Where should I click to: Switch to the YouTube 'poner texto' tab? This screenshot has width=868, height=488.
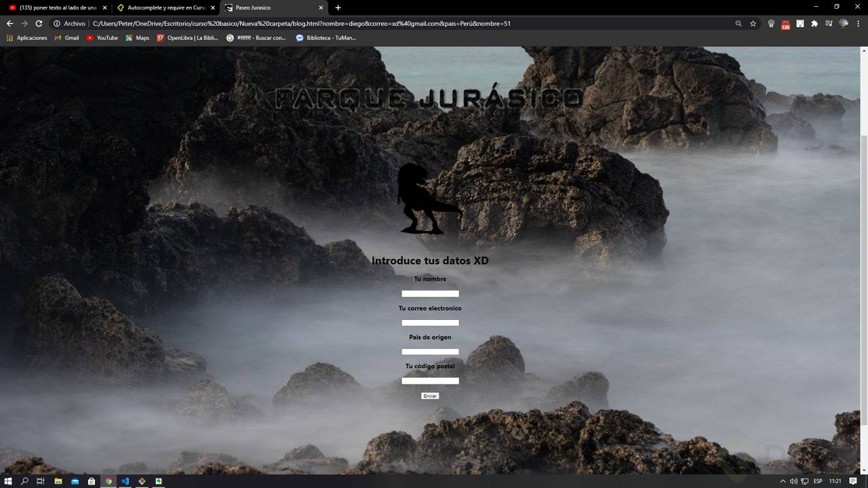[x=57, y=7]
